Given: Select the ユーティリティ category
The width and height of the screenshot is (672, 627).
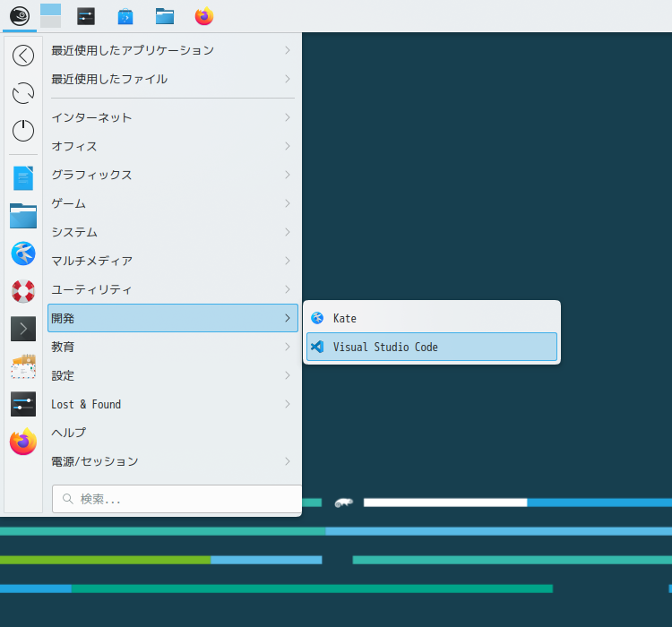Looking at the screenshot, I should coord(173,289).
